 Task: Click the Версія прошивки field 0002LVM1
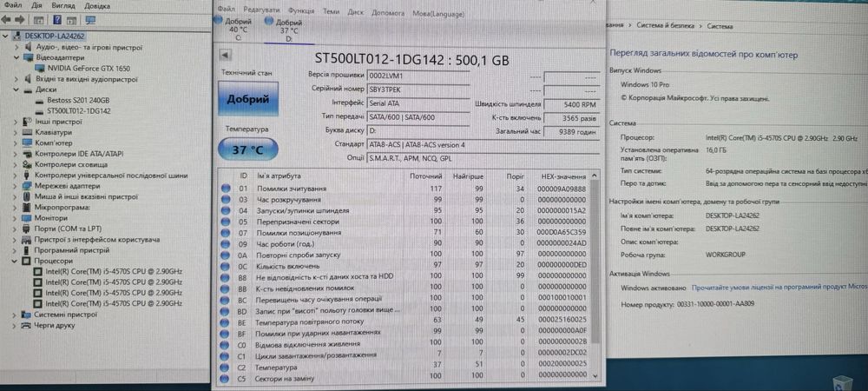(418, 75)
